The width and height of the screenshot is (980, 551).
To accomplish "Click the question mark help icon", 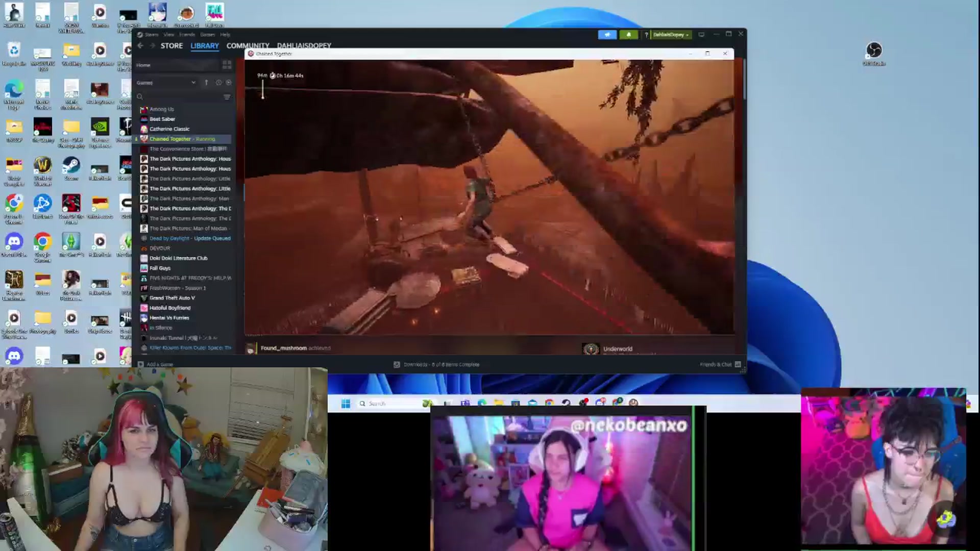I will click(x=646, y=35).
